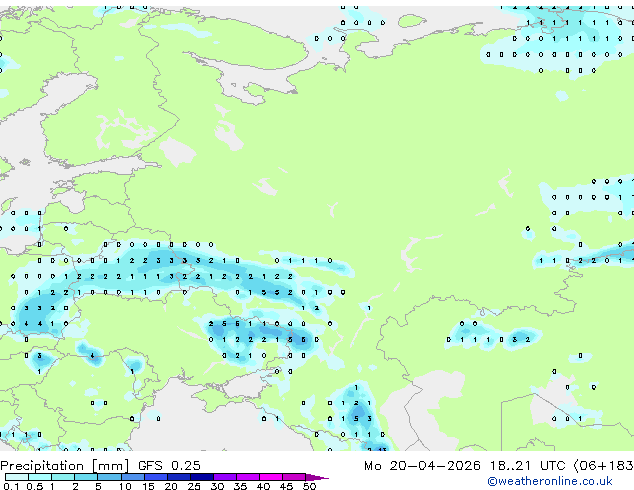Click the legend label '30'
The height and width of the screenshot is (490, 634).
tap(217, 486)
